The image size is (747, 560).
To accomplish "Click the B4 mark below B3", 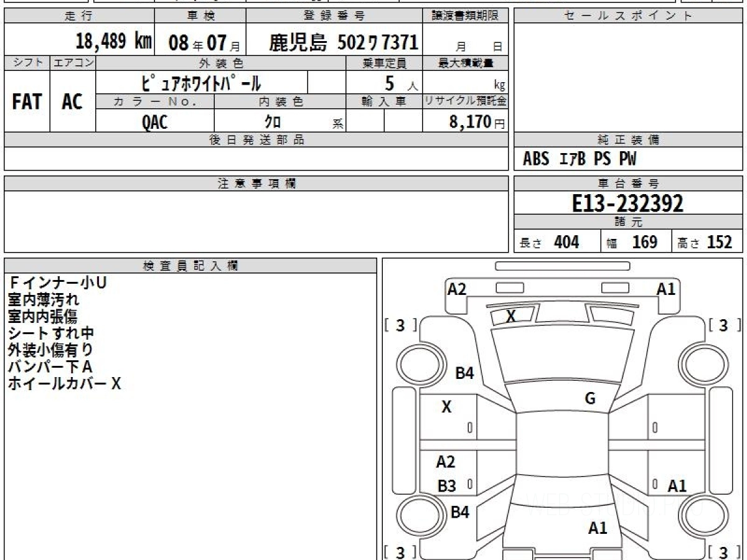I will [x=459, y=513].
